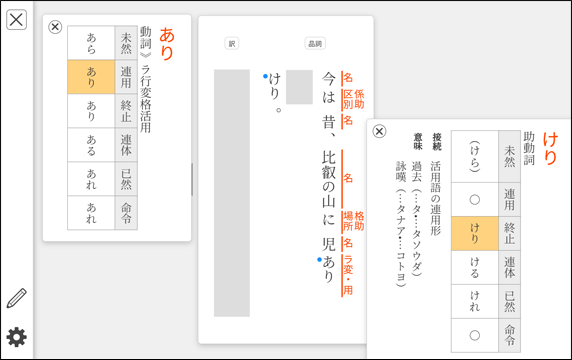The image size is (572, 360).
Task: Click 詠嘆 meaning line in けり panel
Action: (x=401, y=224)
